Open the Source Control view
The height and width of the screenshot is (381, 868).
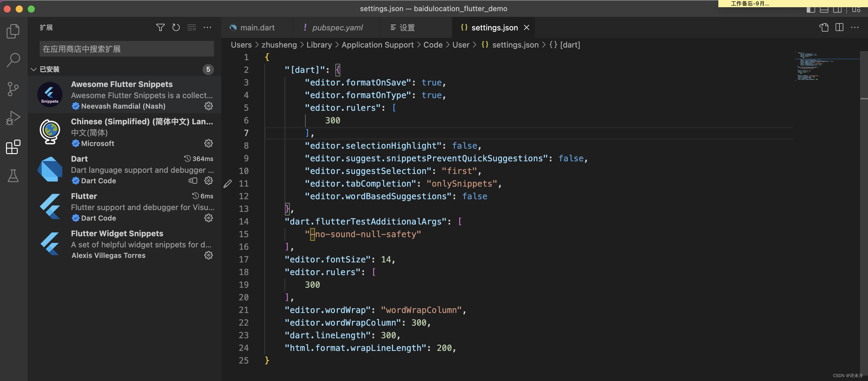click(13, 89)
